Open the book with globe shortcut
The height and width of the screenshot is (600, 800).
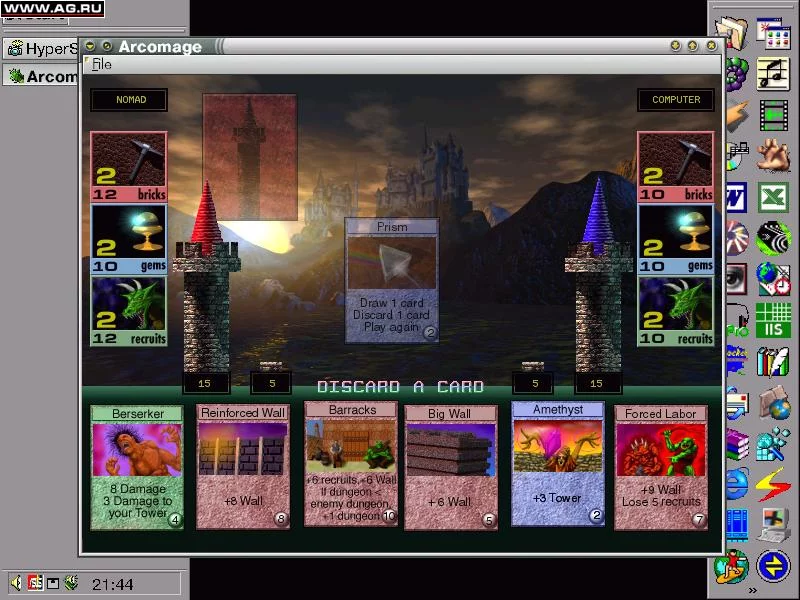(x=773, y=403)
